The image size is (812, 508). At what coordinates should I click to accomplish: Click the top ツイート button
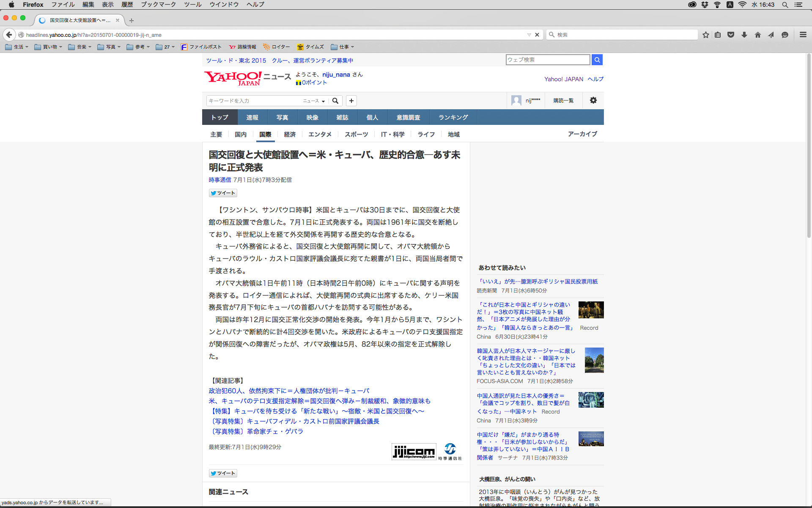(223, 193)
